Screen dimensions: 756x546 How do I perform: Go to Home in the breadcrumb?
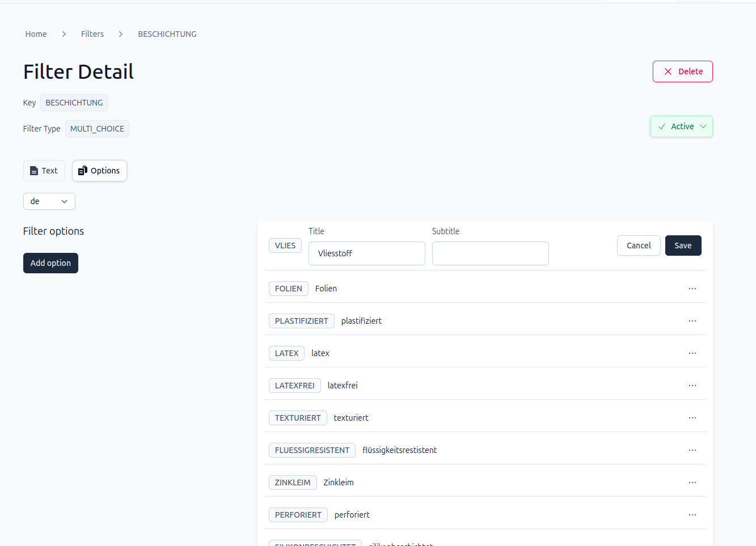[x=36, y=34]
